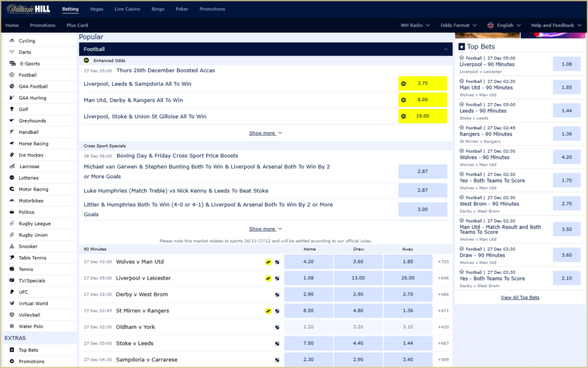The height and width of the screenshot is (368, 588).
Task: Select the Lotteries icon
Action: tap(11, 177)
